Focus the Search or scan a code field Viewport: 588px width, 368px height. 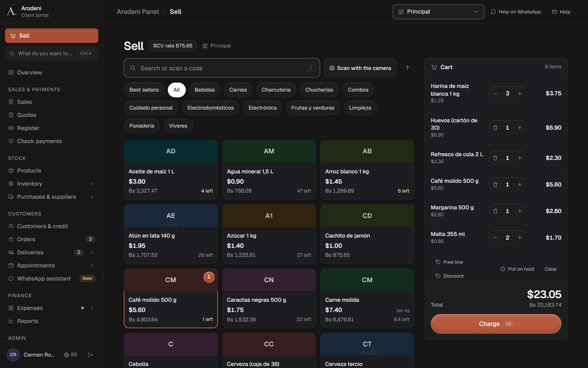point(222,68)
